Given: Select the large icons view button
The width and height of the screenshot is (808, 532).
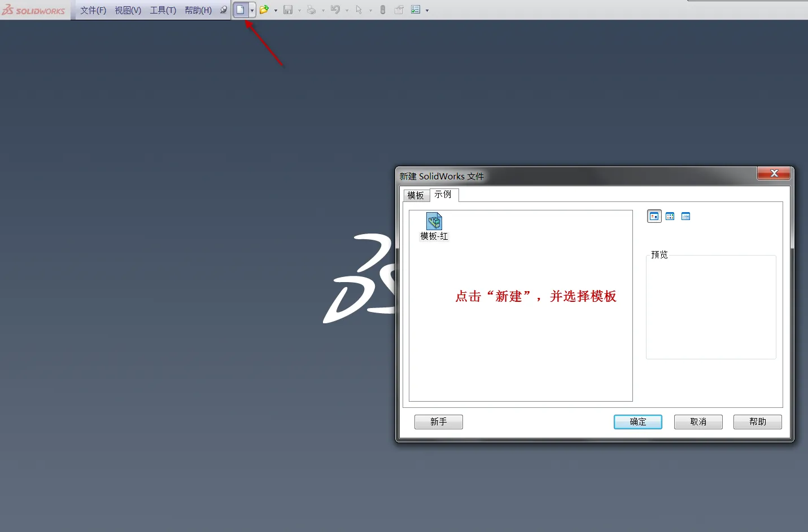Looking at the screenshot, I should [654, 216].
